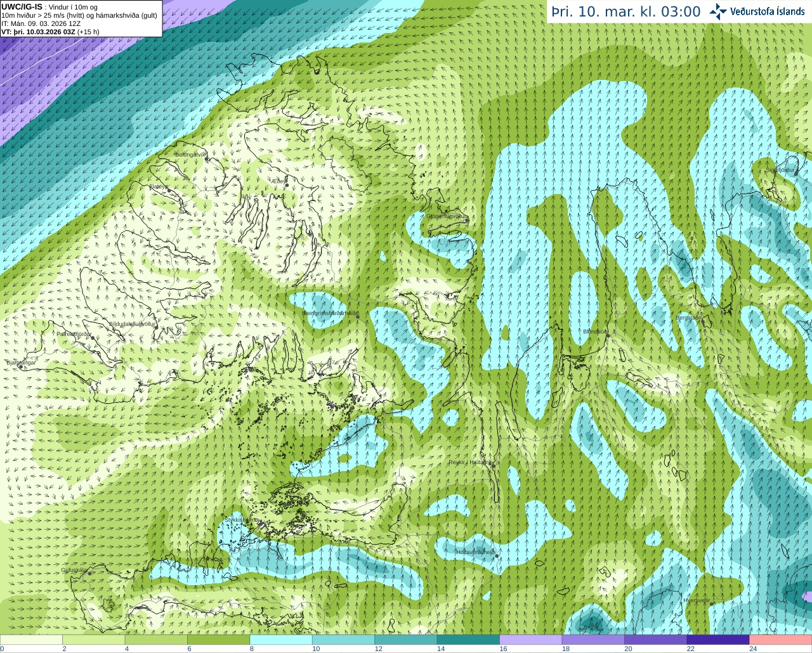Click the Reykir í Hrútafirði station label
The height and width of the screenshot is (653, 812).
pyautogui.click(x=471, y=462)
